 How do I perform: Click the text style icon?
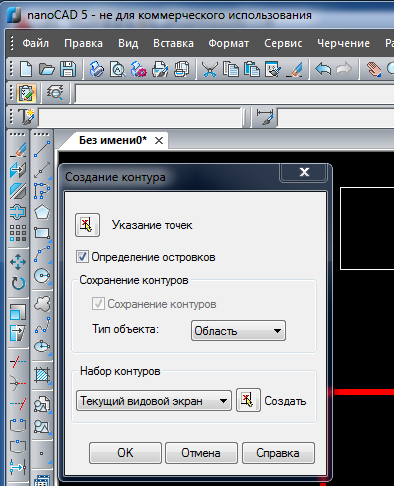point(26,117)
